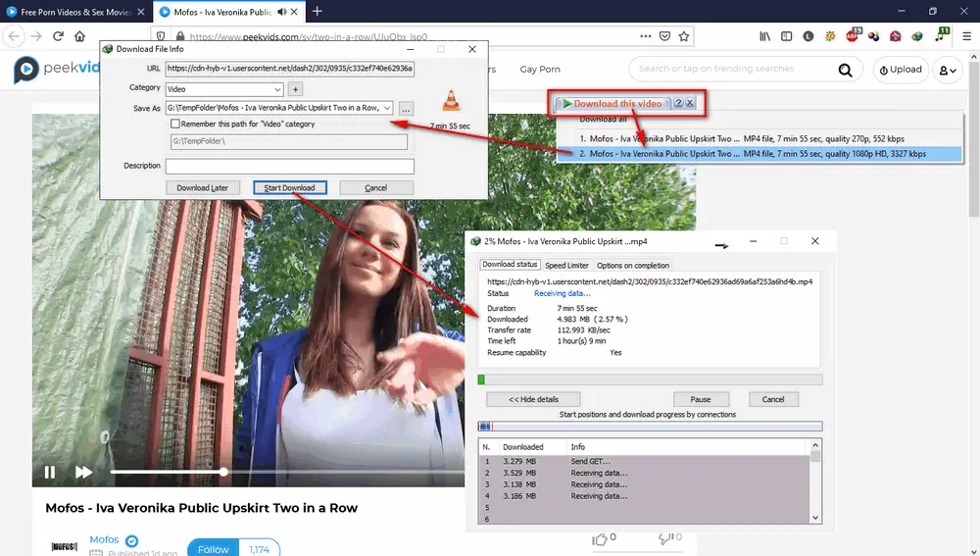
Task: Go back using the browser back arrow
Action: [15, 36]
